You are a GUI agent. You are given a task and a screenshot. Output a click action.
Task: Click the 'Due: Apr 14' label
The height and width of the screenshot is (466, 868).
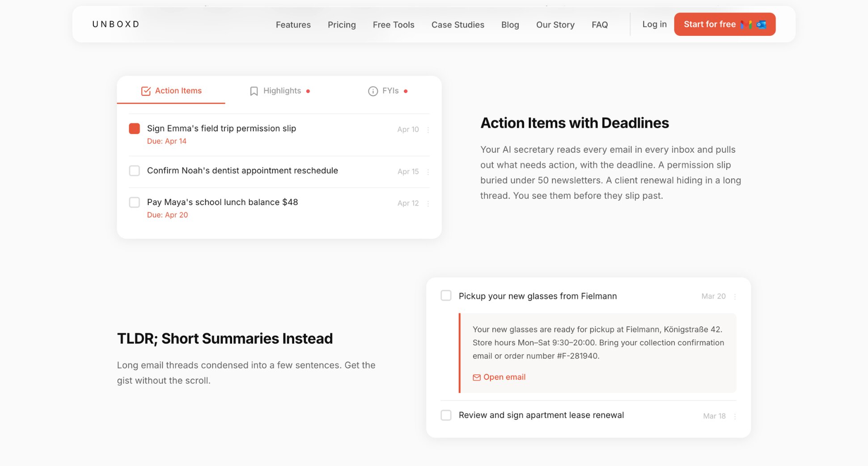[x=167, y=141]
